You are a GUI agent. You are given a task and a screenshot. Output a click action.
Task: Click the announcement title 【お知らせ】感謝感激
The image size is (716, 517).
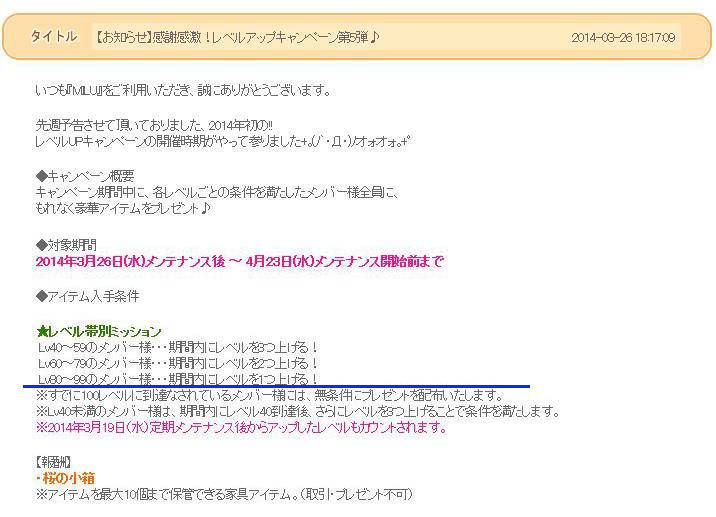point(236,38)
